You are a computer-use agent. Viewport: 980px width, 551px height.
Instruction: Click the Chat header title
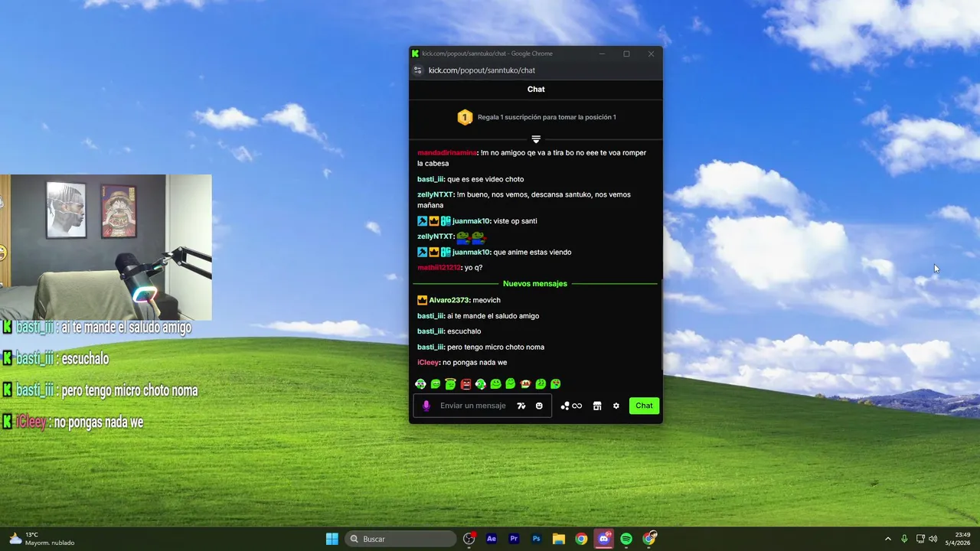pyautogui.click(x=536, y=90)
